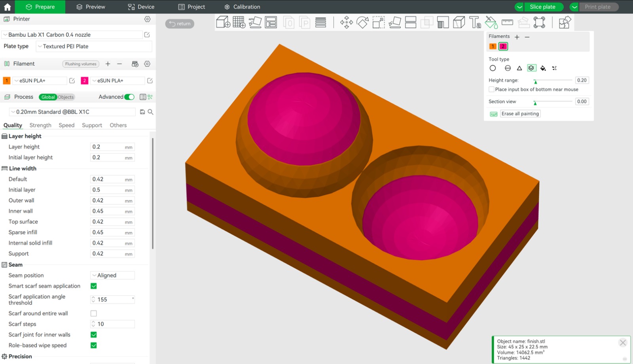Open filament 1 material dropdown
Viewport: 633px width, 364px height.
[x=40, y=81]
